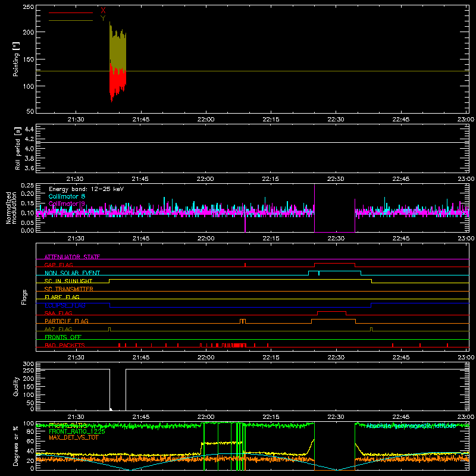This screenshot has height=476, width=476.
Task: Click the NON_SOLAR_EVENT flag label
Action: coord(72,273)
